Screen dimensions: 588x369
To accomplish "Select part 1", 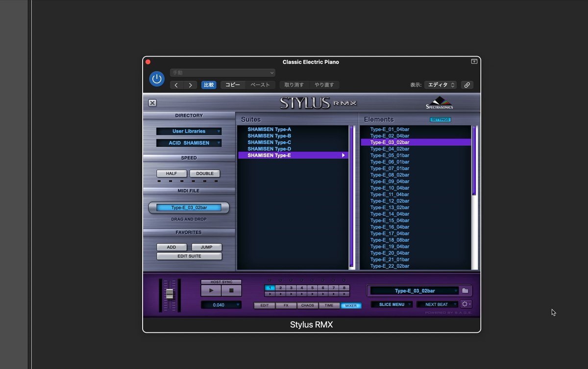I will point(269,288).
